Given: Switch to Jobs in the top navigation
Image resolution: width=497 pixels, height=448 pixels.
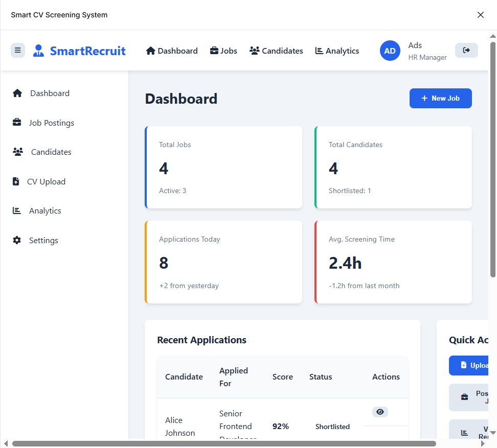Looking at the screenshot, I should (x=223, y=51).
